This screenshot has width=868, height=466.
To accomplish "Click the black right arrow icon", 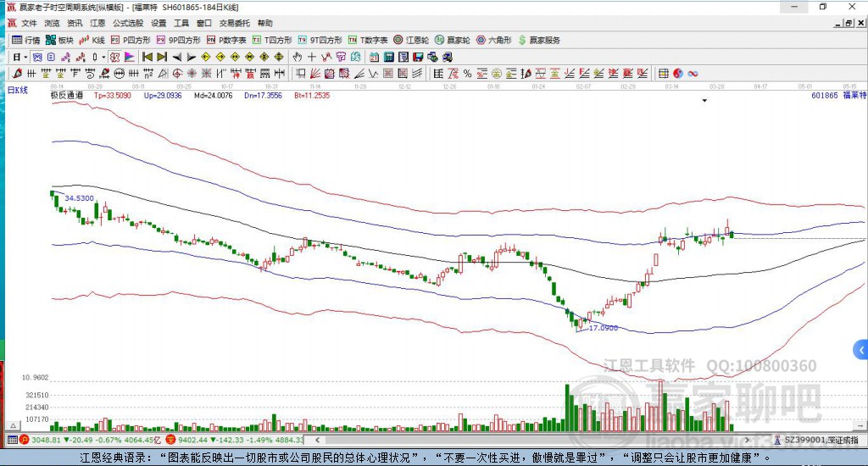I will click(191, 57).
